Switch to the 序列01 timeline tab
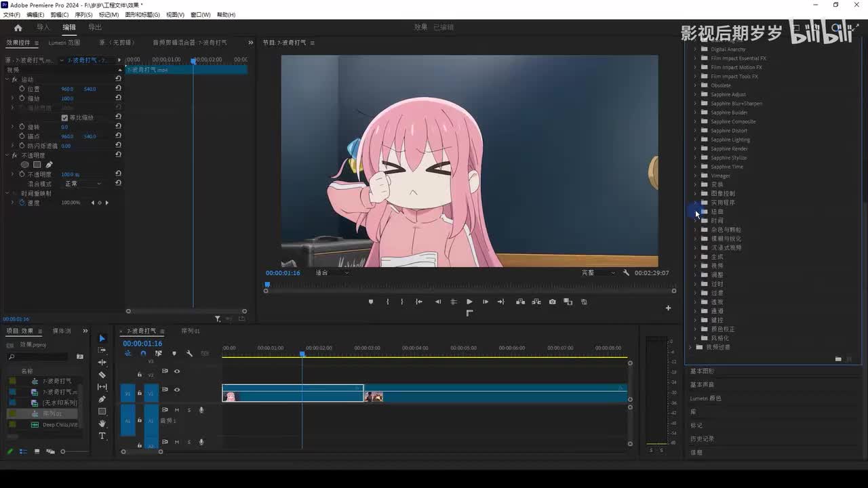This screenshot has height=488, width=868. 191,331
